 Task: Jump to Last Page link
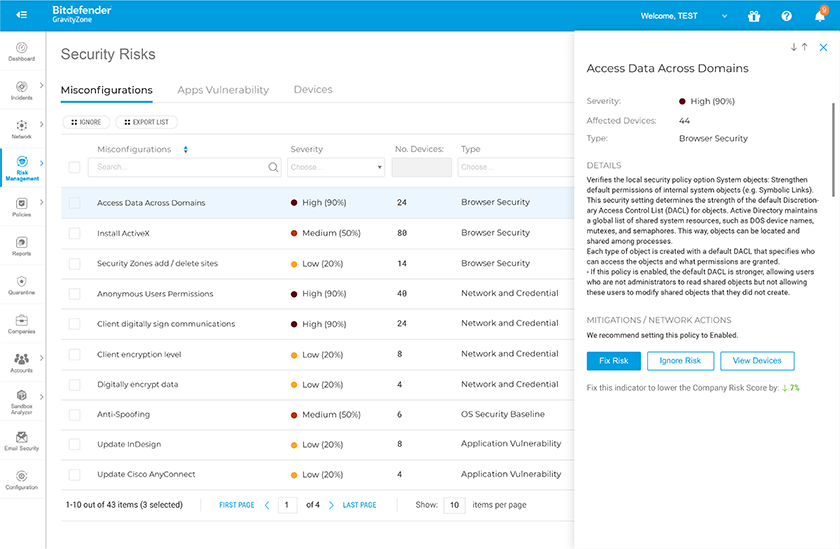coord(359,505)
